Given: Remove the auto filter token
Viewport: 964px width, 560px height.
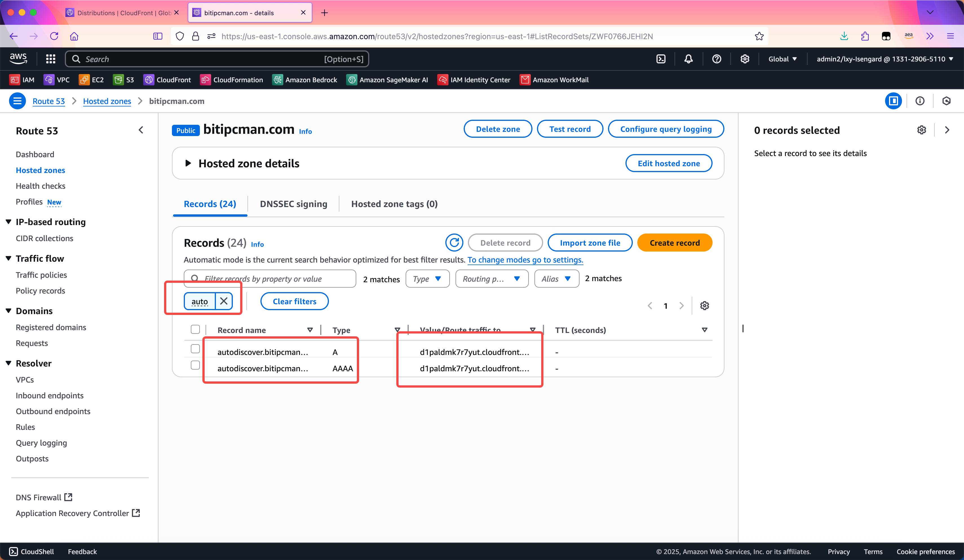Looking at the screenshot, I should point(224,301).
